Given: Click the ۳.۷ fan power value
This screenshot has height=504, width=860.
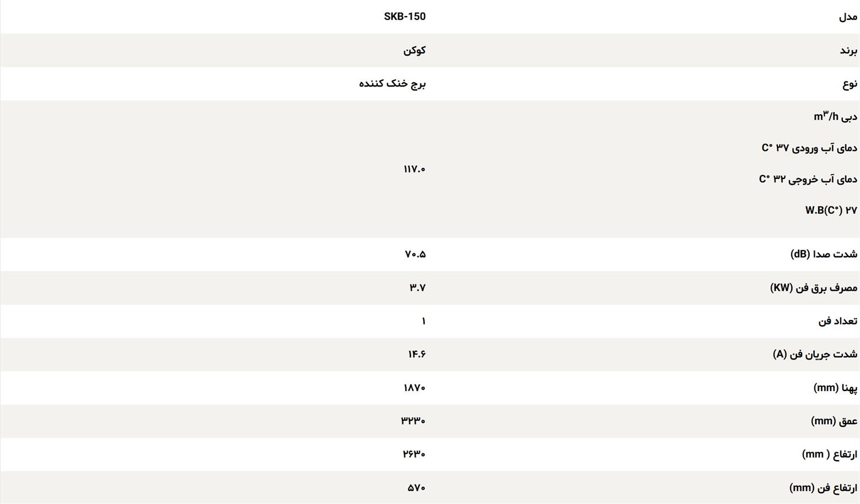Looking at the screenshot, I should 417,288.
